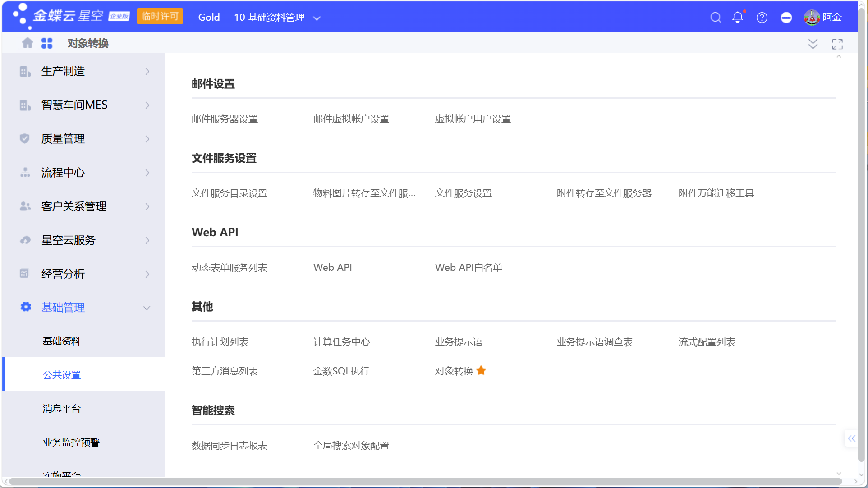Open 计算任务中心 link
Image resolution: width=868 pixels, height=488 pixels.
(342, 342)
